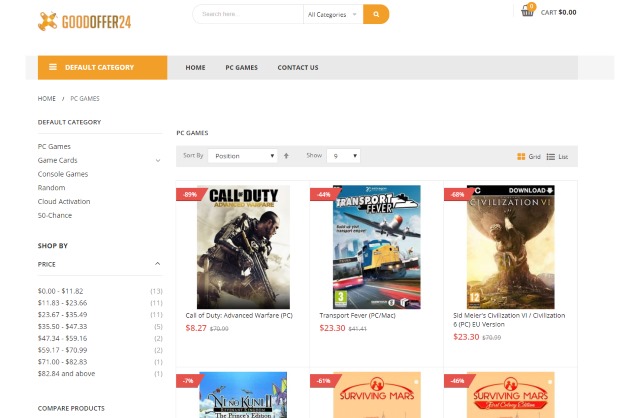Filter by price $59.17 - $70.99
This screenshot has width=640, height=418.
pos(62,350)
